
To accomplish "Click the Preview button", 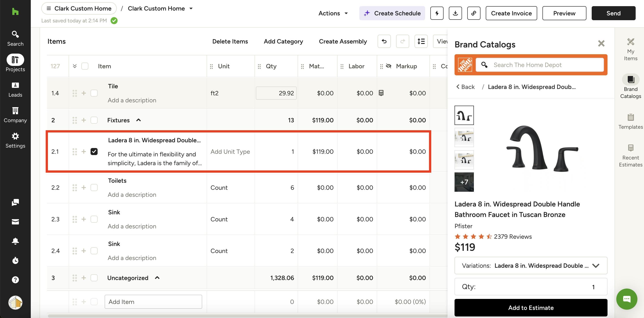I will (564, 13).
